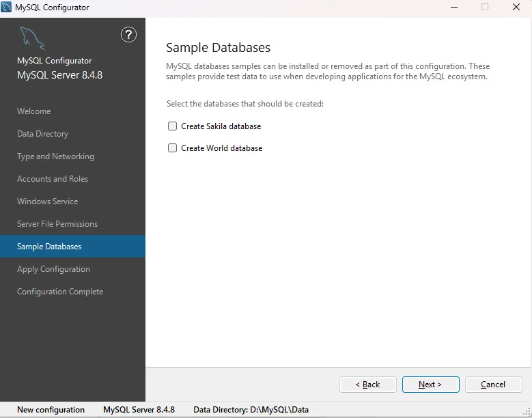Click the 'Create Sakila database' label text

221,126
